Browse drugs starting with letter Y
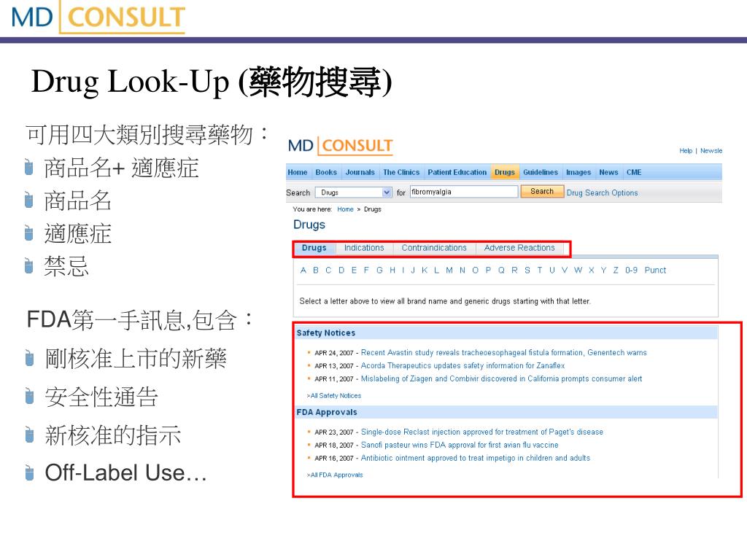 coord(603,271)
